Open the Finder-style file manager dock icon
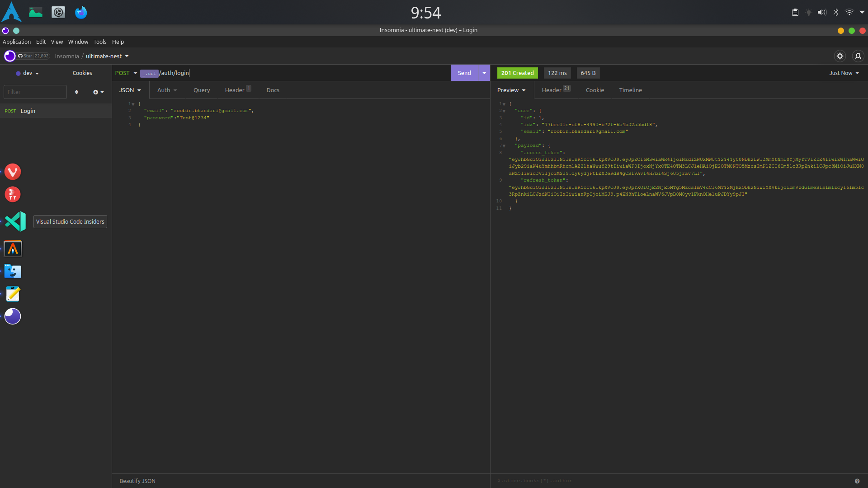868x488 pixels. pyautogui.click(x=13, y=271)
